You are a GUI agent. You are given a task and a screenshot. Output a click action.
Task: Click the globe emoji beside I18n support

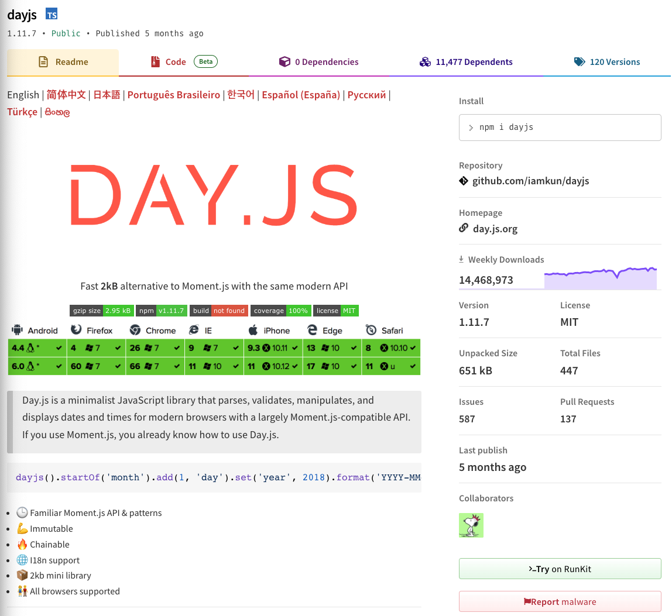[22, 560]
